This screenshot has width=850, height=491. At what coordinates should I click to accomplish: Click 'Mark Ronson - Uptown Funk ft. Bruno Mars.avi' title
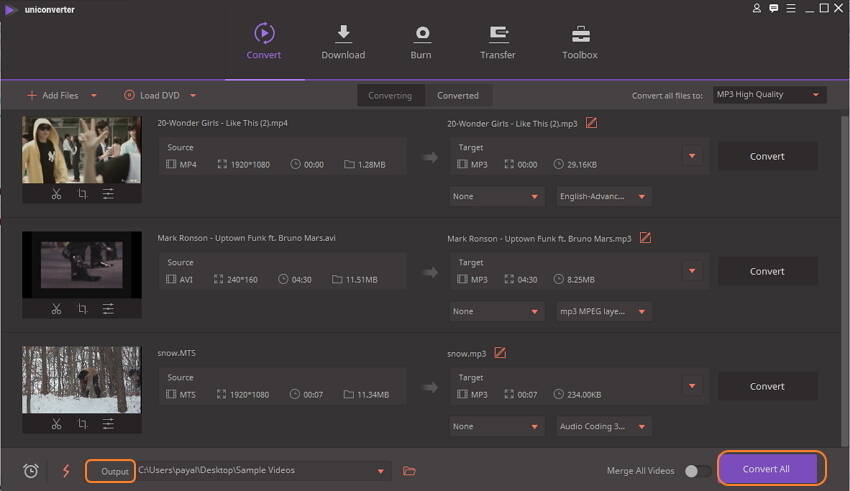point(247,238)
